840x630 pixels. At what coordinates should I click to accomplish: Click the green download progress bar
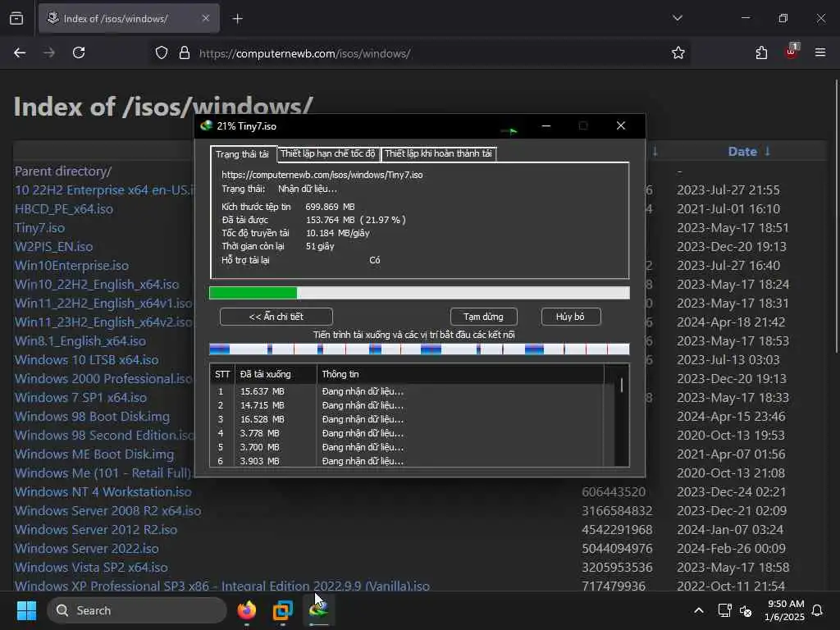pyautogui.click(x=419, y=293)
